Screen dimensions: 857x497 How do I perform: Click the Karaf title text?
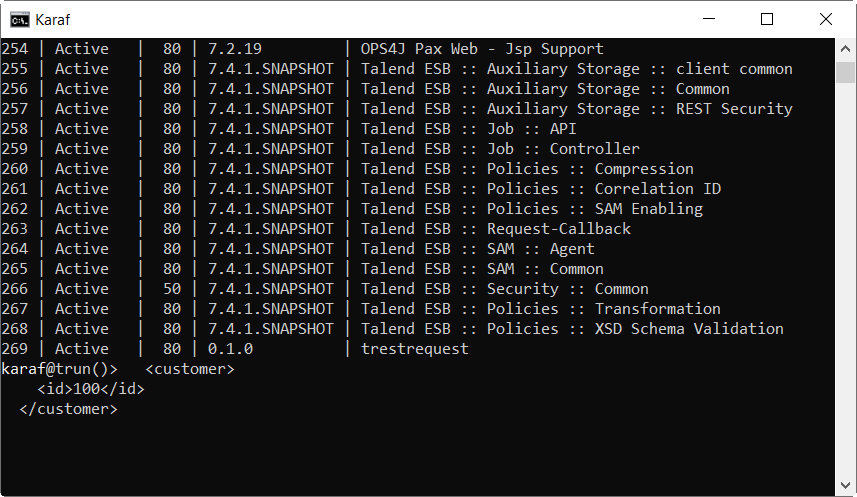click(53, 19)
